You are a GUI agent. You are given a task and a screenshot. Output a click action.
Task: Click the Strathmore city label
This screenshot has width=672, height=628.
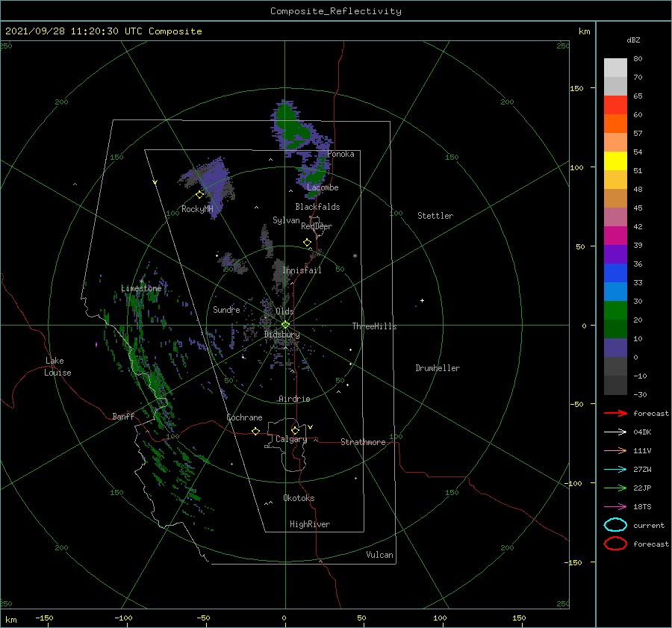[x=363, y=442]
